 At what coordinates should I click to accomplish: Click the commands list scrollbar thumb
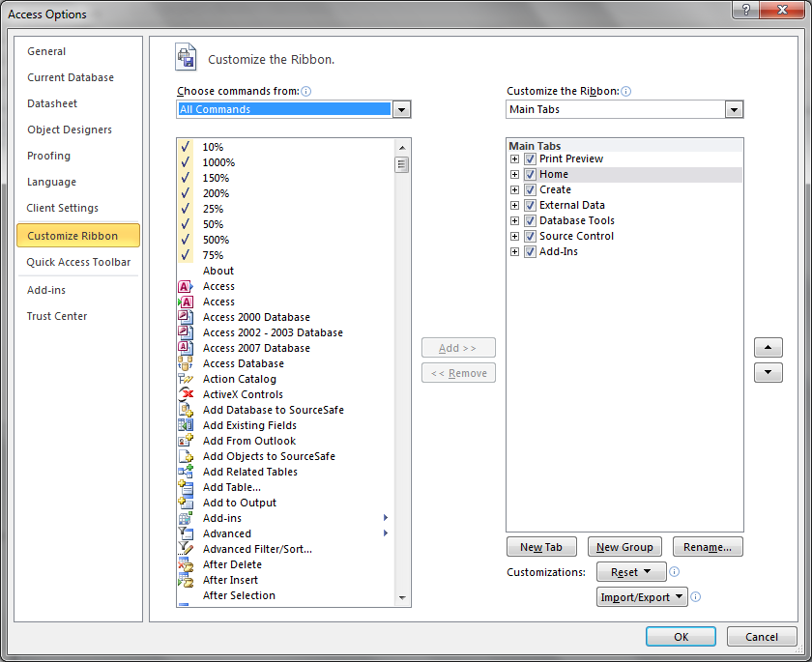tap(401, 165)
